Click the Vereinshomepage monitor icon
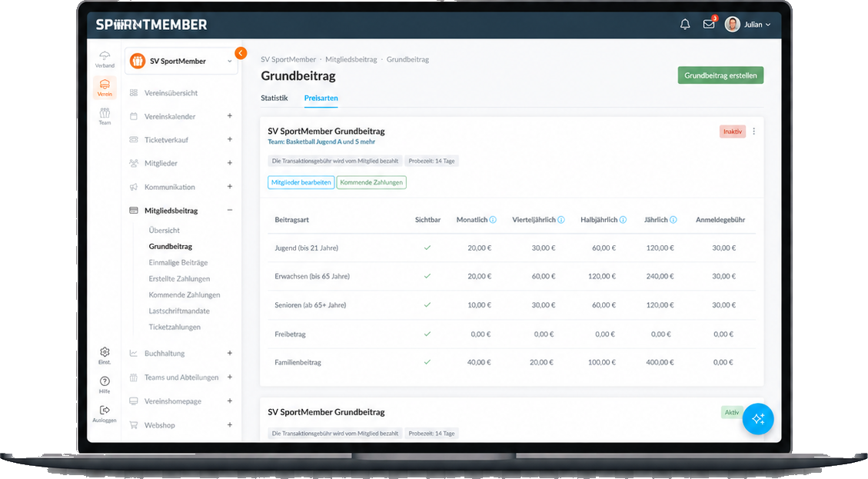The width and height of the screenshot is (868, 479). [134, 401]
